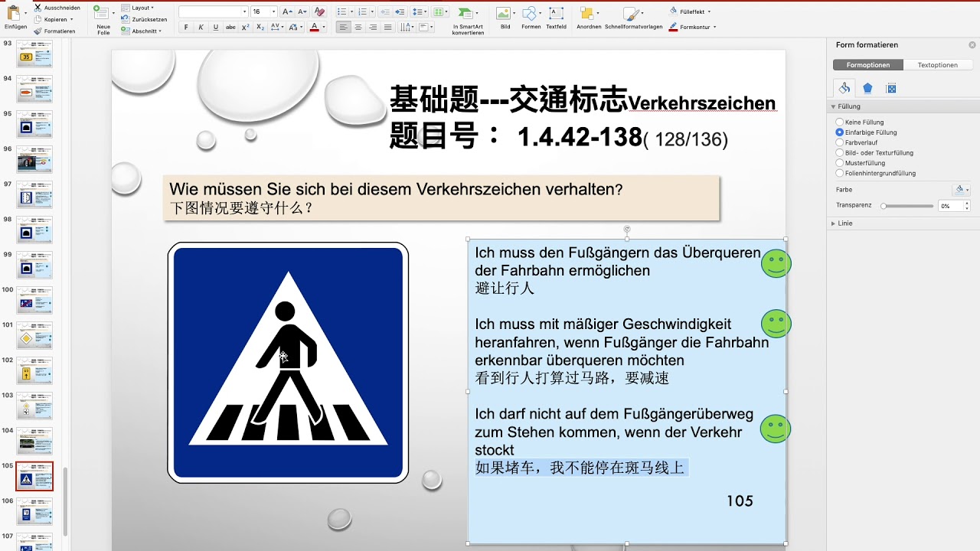Collapse the Füllung section

[834, 106]
